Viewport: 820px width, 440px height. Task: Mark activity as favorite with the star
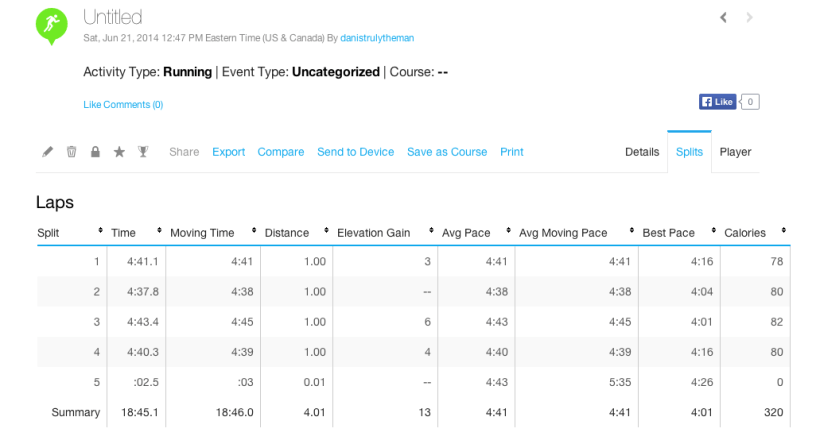119,152
